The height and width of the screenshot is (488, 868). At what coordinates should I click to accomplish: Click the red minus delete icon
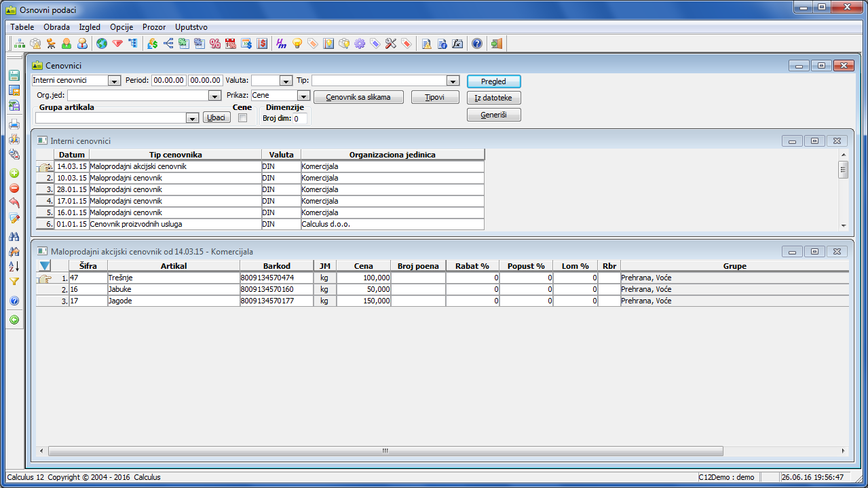click(x=14, y=188)
